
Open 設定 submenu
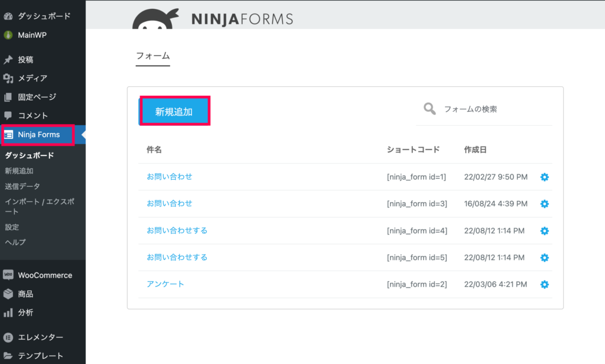12,227
